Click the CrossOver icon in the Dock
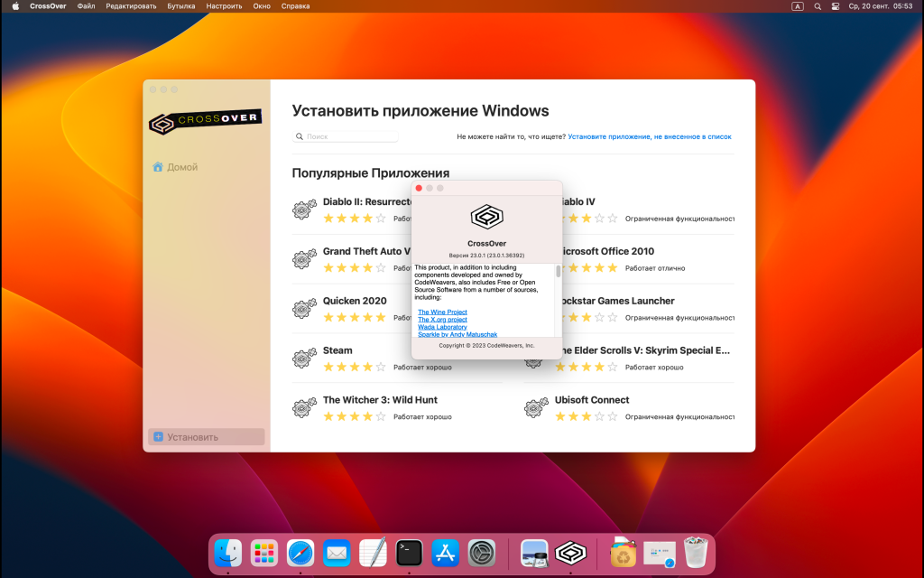924x578 pixels. [x=570, y=554]
